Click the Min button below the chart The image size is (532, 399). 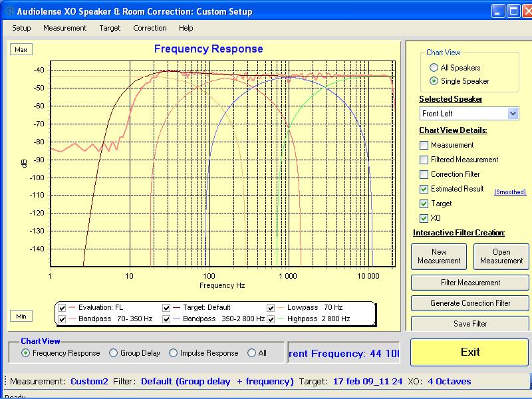pyautogui.click(x=21, y=317)
